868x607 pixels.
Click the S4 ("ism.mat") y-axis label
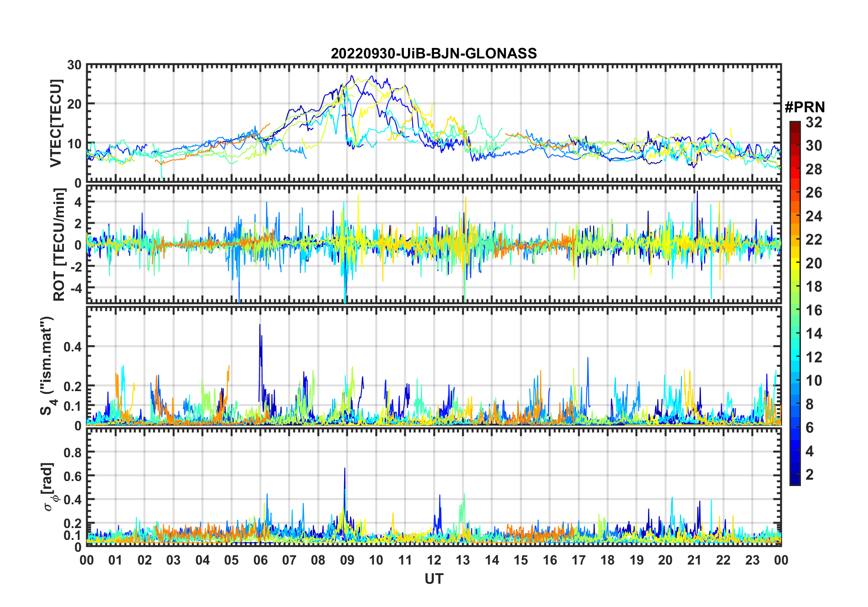(47, 366)
